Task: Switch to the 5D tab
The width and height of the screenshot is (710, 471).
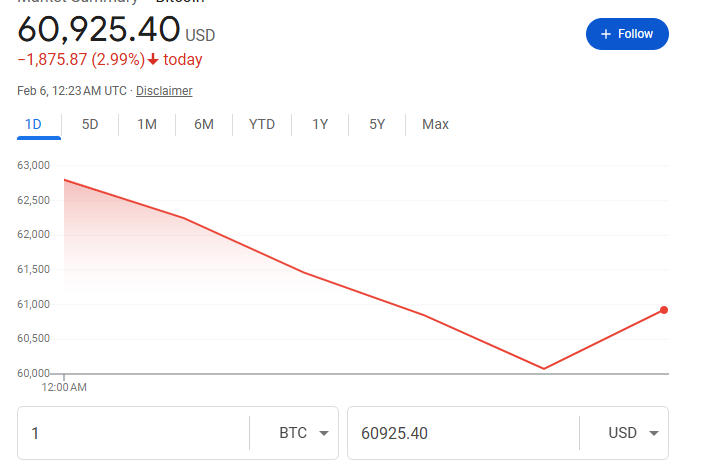Action: (x=90, y=124)
